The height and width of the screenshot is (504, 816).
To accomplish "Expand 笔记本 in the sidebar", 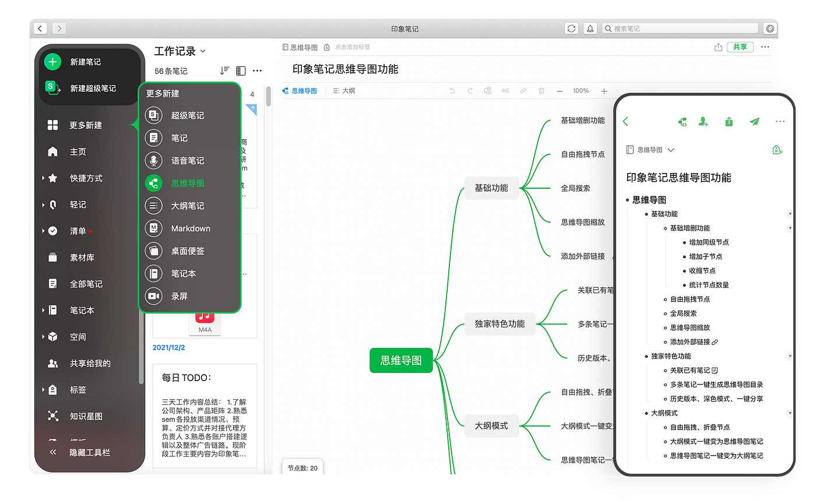I will coord(43,311).
